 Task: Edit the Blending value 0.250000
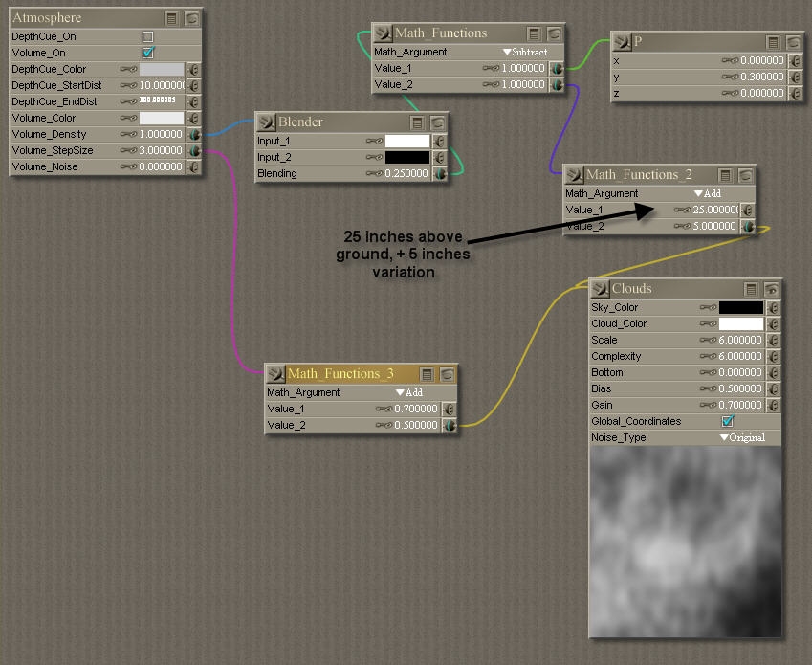pyautogui.click(x=406, y=173)
